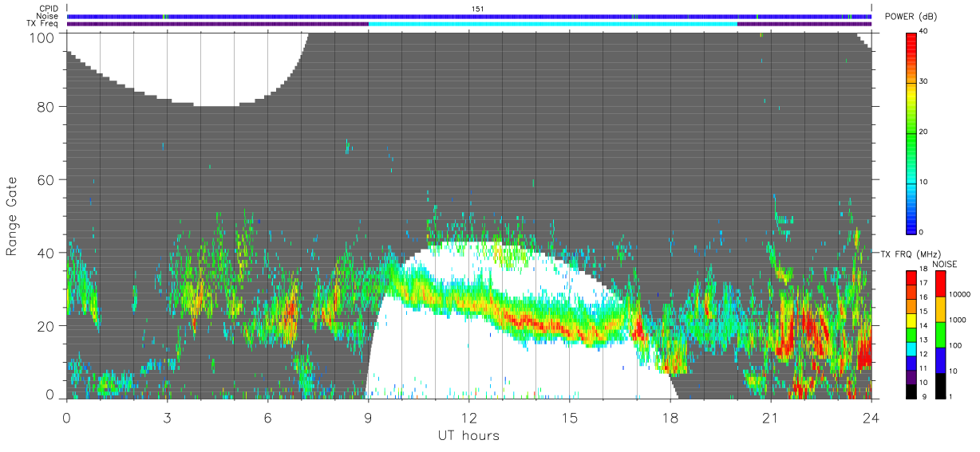This screenshot has width=980, height=452.
Task: Click the Range Gate axis title
Action: click(x=12, y=216)
